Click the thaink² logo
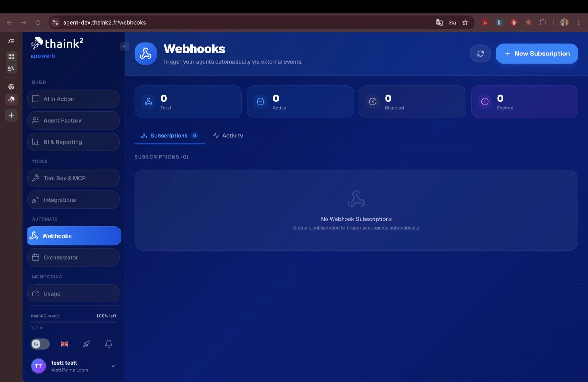 point(57,43)
